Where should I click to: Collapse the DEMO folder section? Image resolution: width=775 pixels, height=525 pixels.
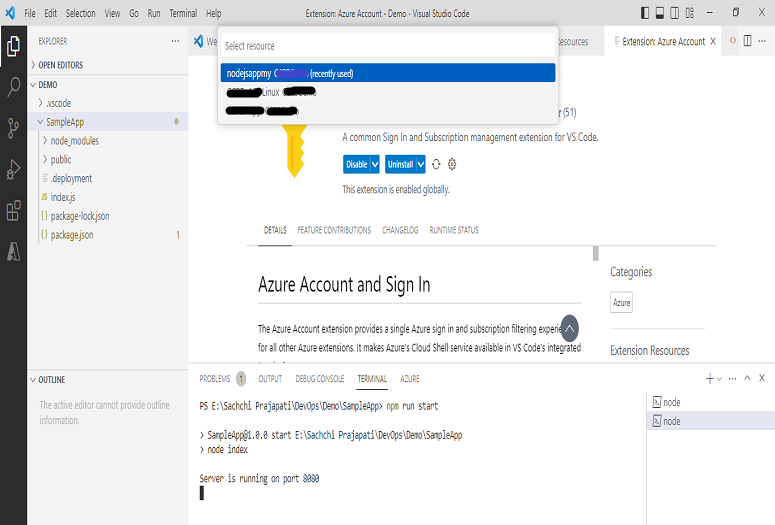48,85
